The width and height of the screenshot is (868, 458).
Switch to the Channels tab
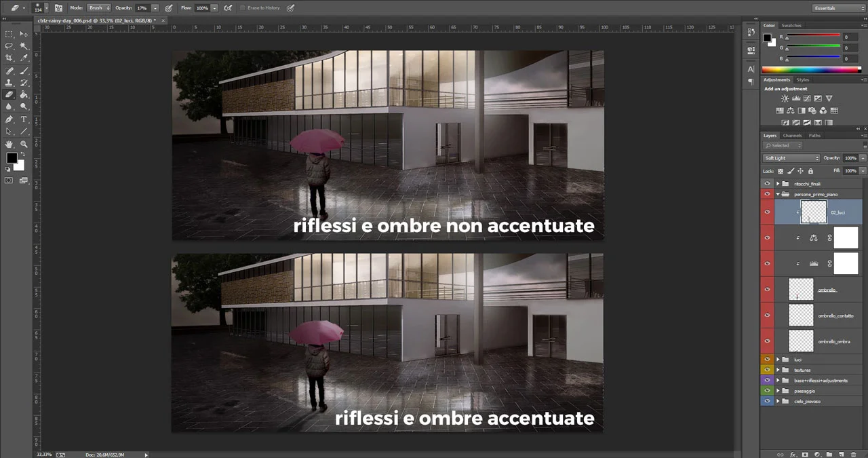pos(792,135)
